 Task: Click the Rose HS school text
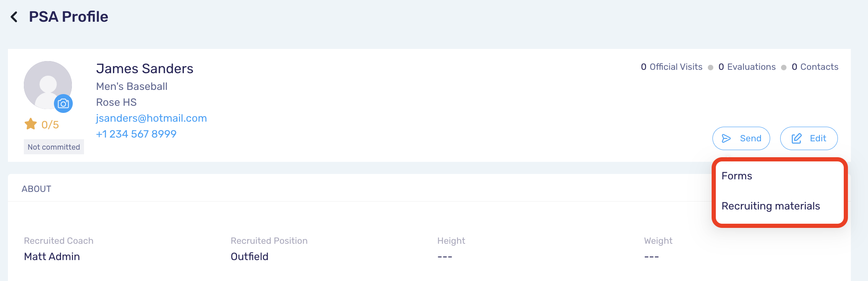point(116,102)
